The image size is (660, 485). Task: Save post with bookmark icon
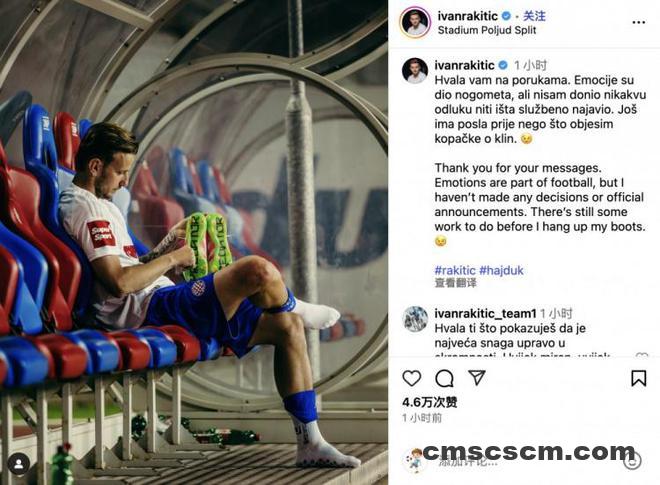tap(638, 378)
